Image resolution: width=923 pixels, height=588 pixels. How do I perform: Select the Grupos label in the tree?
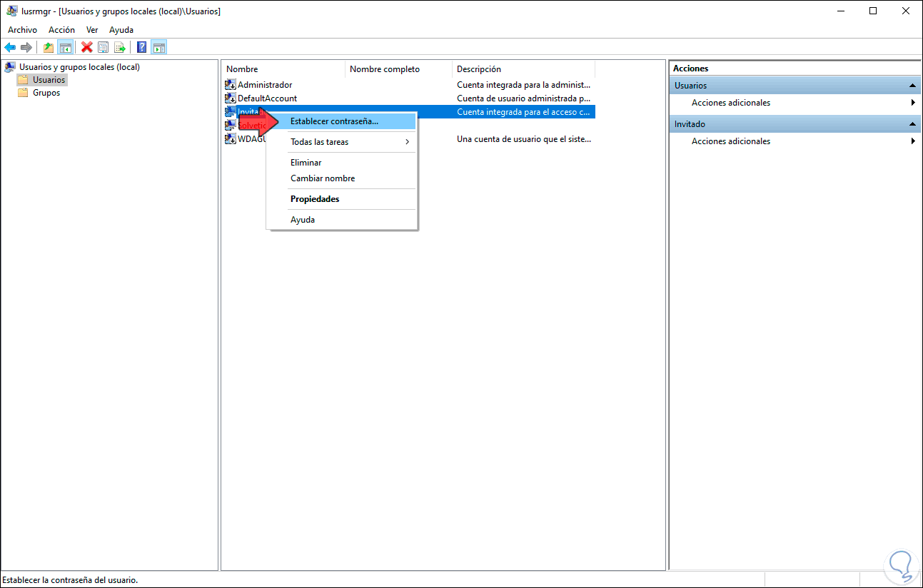(46, 93)
